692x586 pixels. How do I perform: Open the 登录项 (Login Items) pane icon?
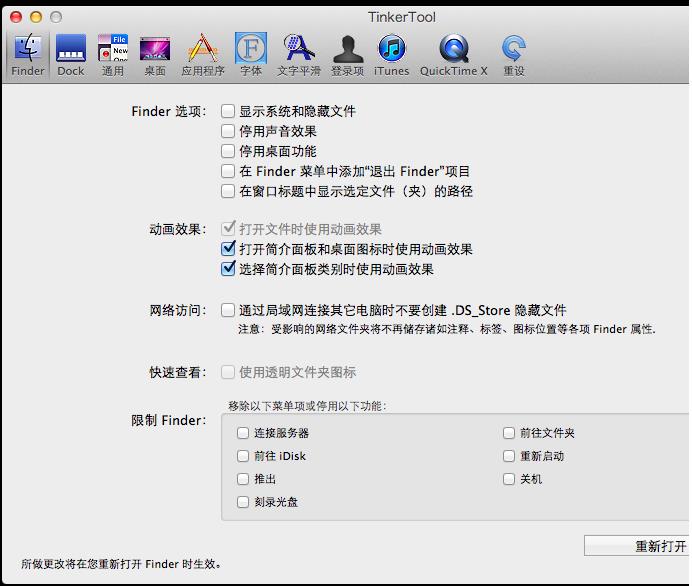(x=348, y=55)
